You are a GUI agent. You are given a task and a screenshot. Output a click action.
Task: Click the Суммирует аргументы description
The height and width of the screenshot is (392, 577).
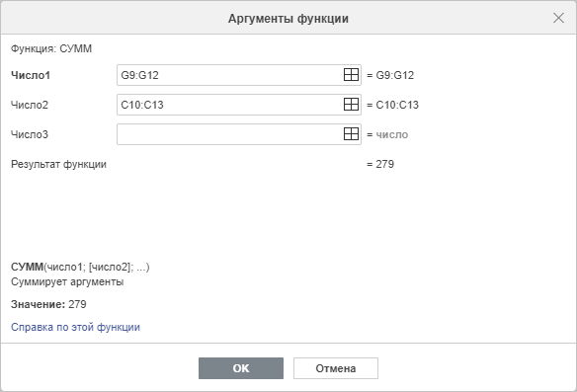67,282
